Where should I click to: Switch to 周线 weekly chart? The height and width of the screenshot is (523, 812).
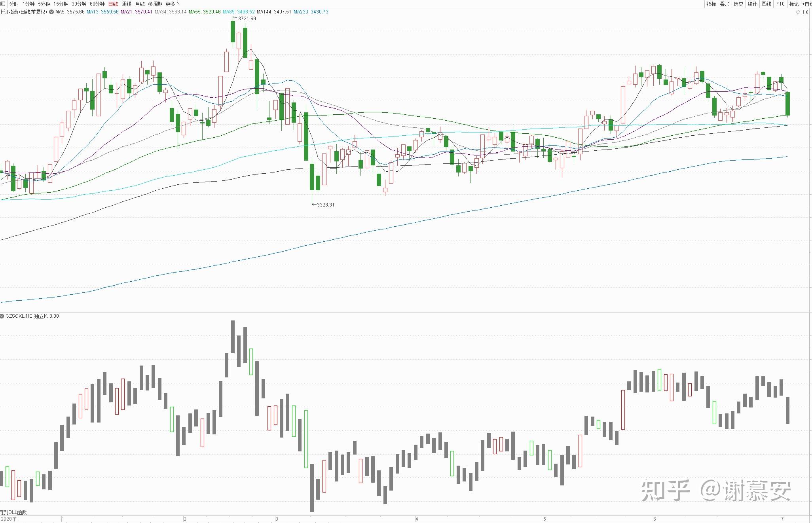coord(127,4)
